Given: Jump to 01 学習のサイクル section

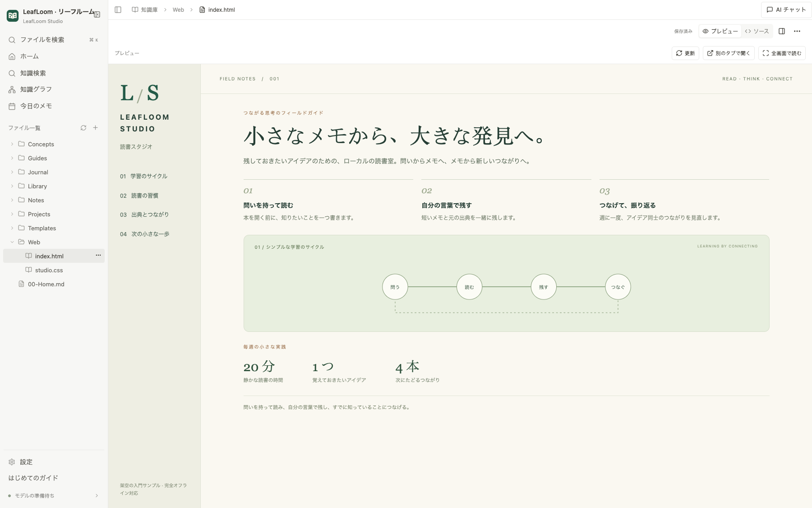Looking at the screenshot, I should click(x=143, y=176).
